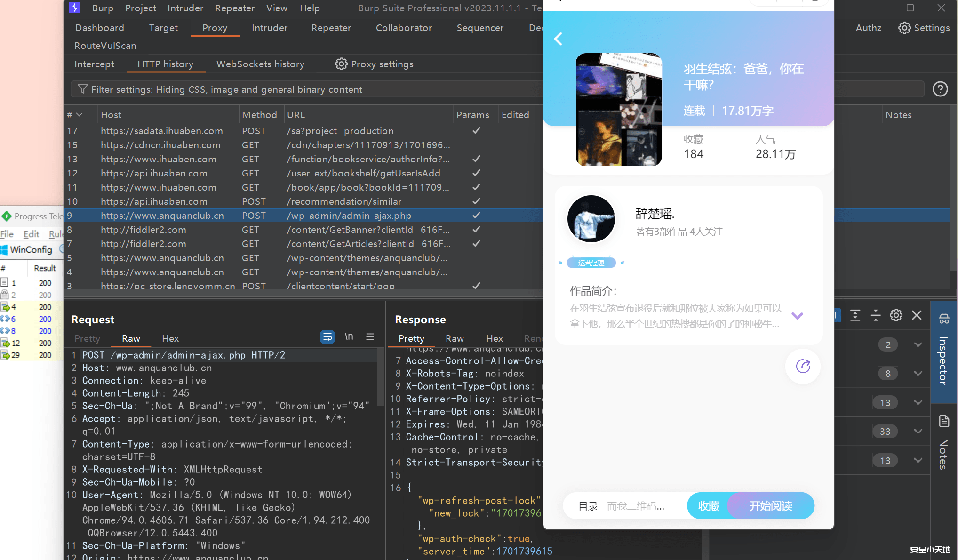958x560 pixels.
Task: Click the back arrow in the novel overlay
Action: click(558, 39)
